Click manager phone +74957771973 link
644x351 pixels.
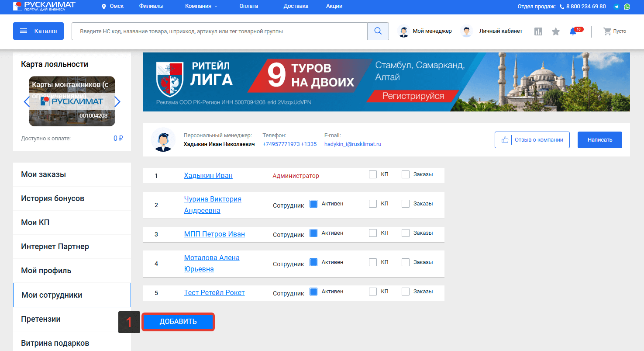pyautogui.click(x=289, y=144)
